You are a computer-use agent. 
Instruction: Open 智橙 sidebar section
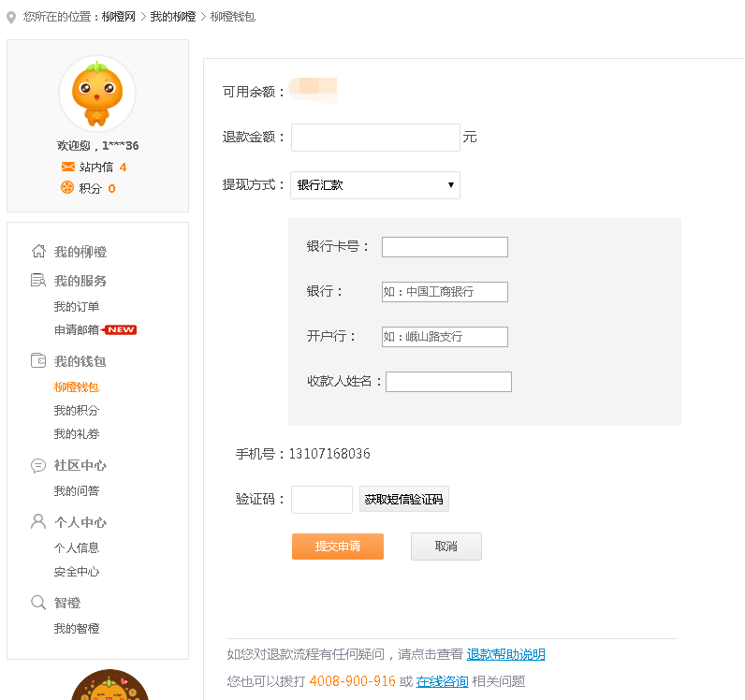point(67,603)
